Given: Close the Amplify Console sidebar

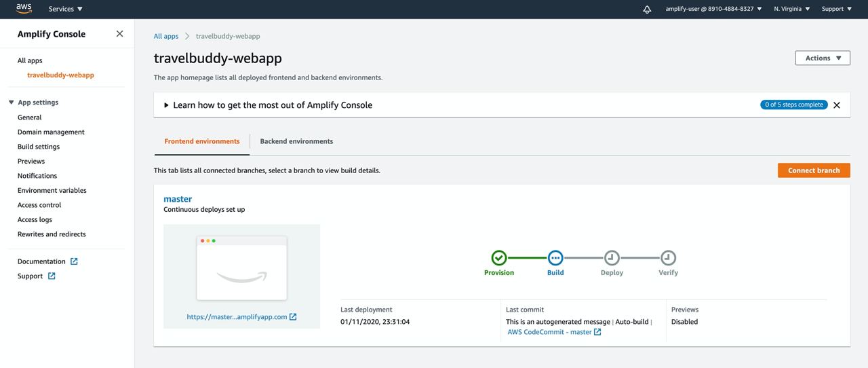Looking at the screenshot, I should 119,34.
